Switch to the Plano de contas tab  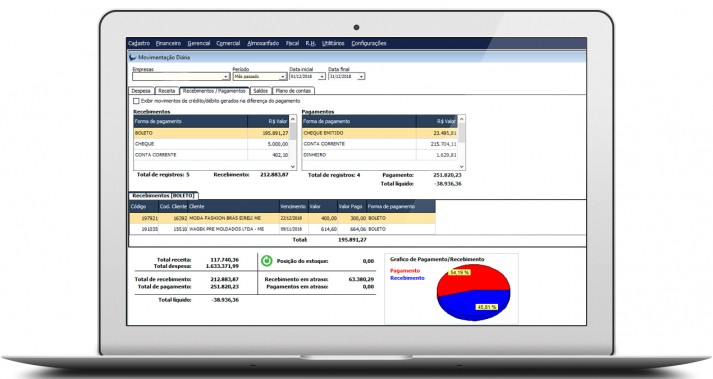tap(294, 91)
